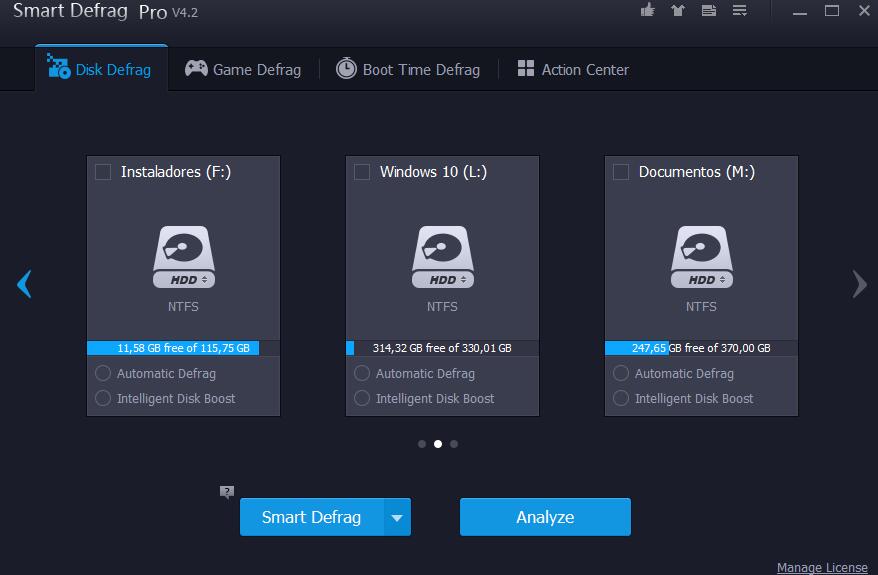Open the Manage License link
878x575 pixels.
(822, 567)
